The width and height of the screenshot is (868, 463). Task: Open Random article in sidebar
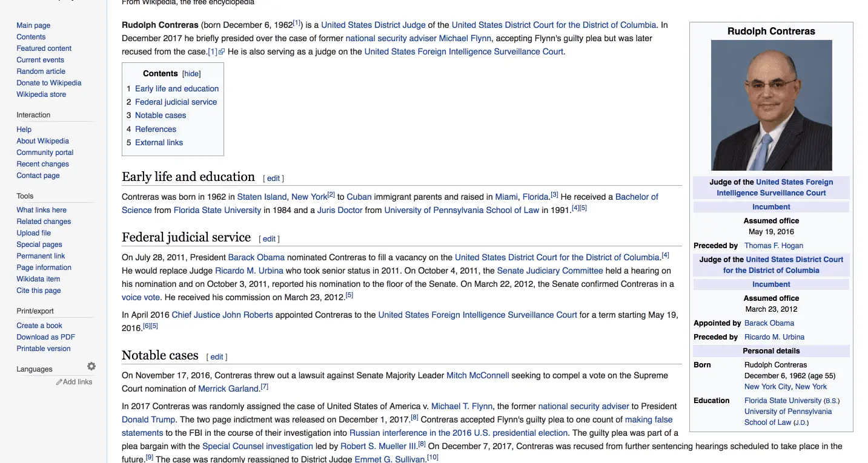[x=41, y=71]
